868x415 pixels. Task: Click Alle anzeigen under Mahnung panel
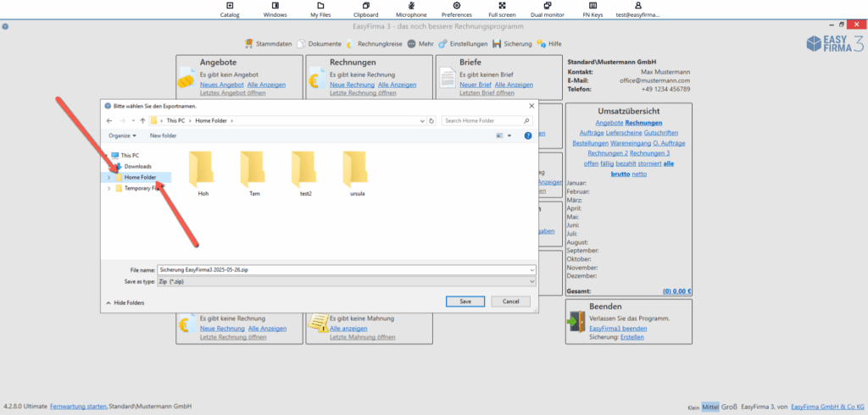pos(348,328)
